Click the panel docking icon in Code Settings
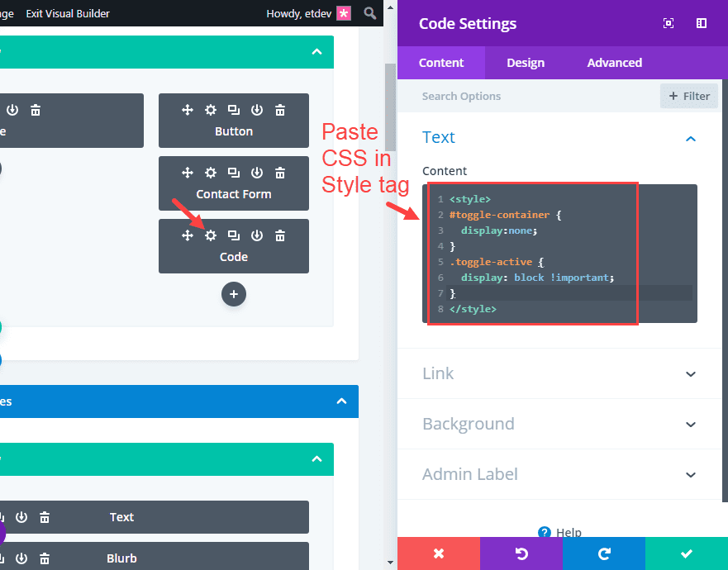This screenshot has width=728, height=570. click(x=701, y=23)
